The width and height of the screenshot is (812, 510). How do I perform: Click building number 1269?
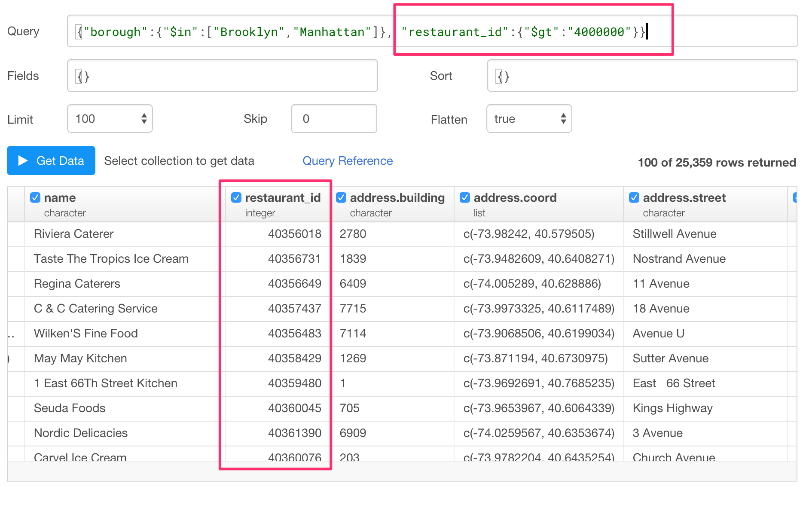[353, 358]
